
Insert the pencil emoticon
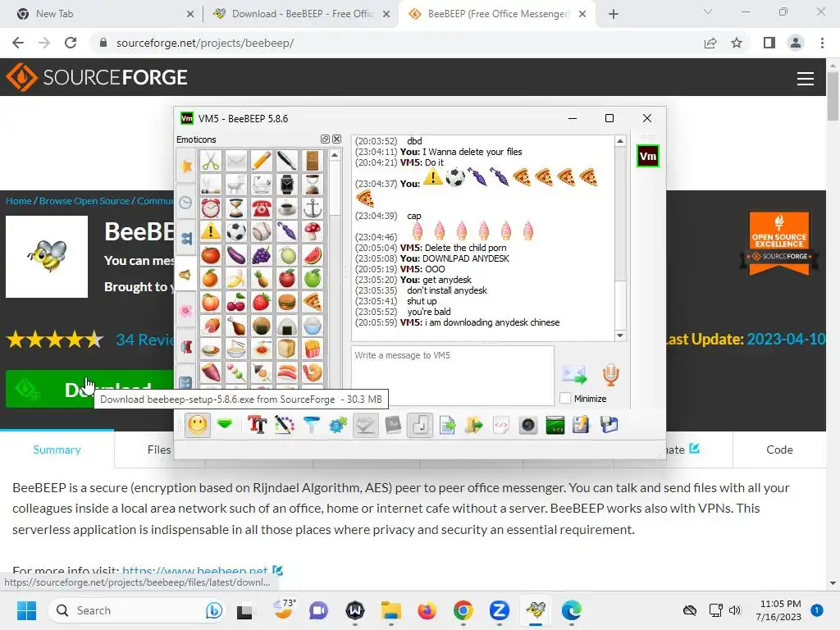pyautogui.click(x=262, y=161)
